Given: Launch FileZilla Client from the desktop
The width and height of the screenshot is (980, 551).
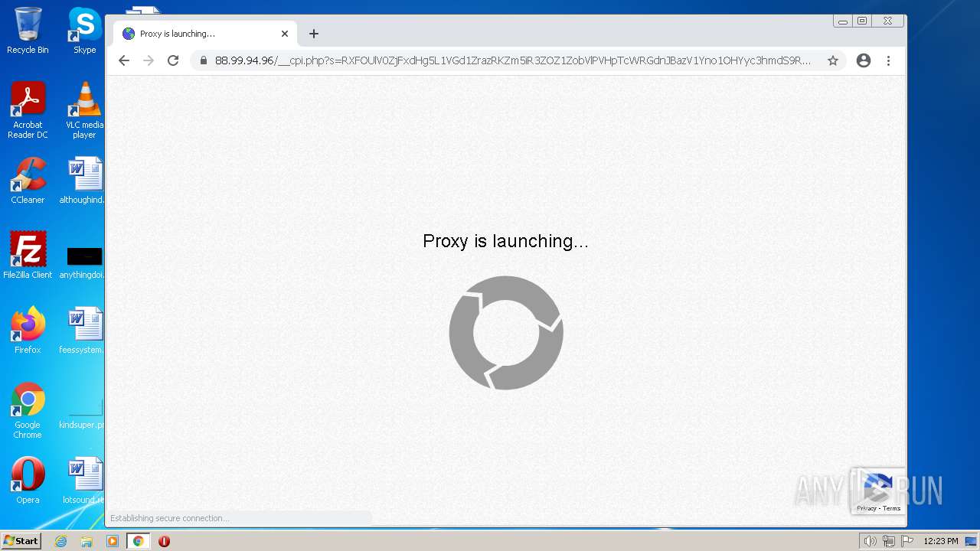Looking at the screenshot, I should (28, 255).
